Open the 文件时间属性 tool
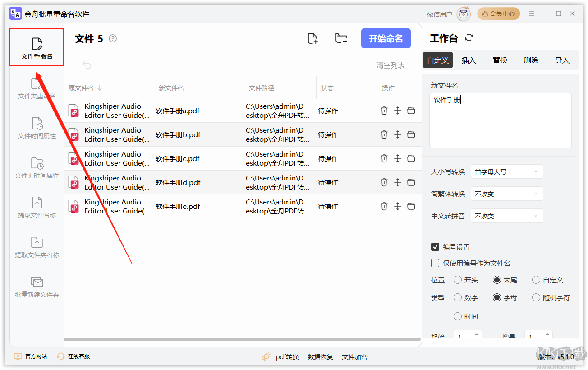The width and height of the screenshot is (588, 370). (x=36, y=129)
